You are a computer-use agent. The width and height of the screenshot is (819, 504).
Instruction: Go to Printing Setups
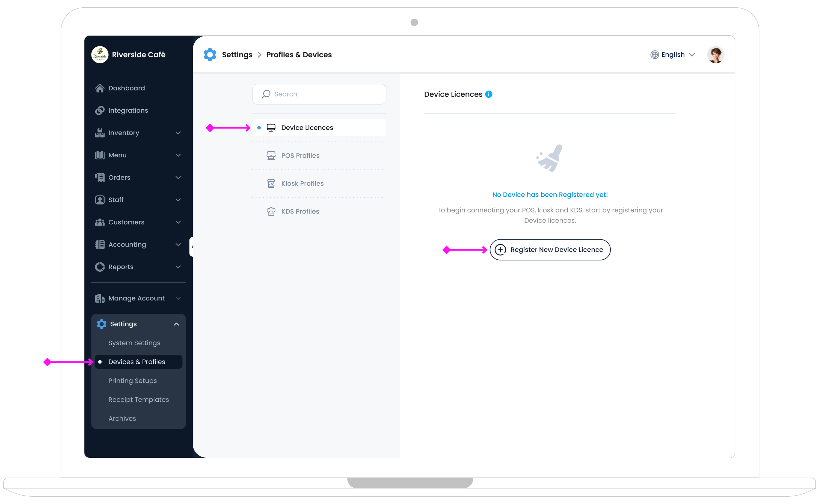click(x=132, y=381)
